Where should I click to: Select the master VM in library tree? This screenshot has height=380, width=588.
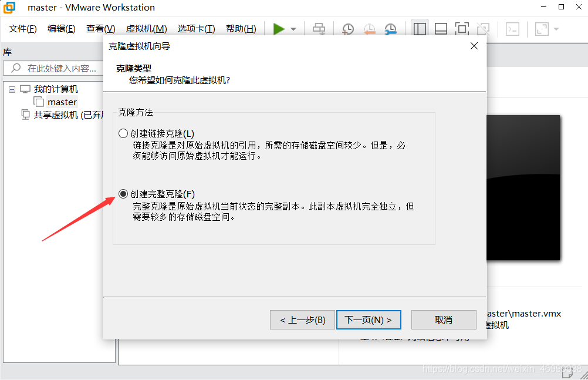(x=62, y=102)
